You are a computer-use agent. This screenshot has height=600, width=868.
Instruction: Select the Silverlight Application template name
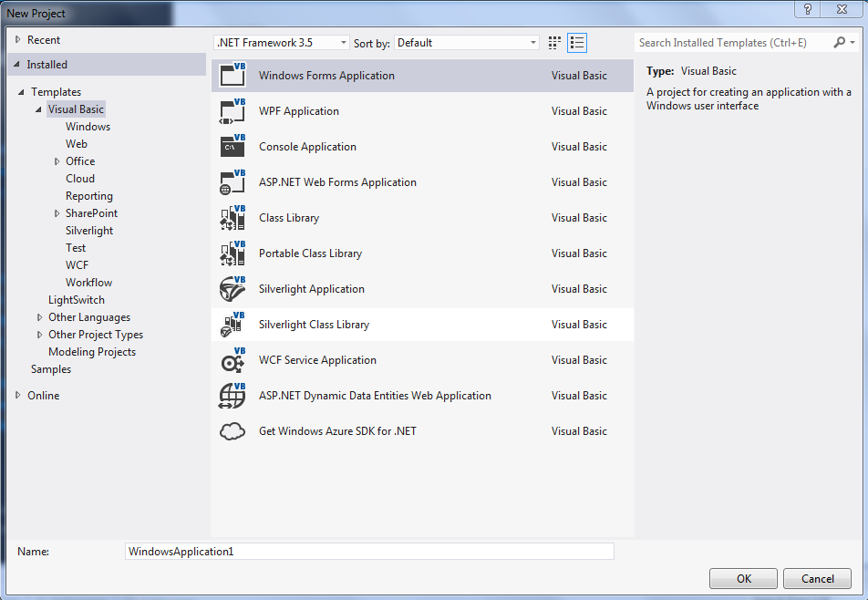[312, 289]
